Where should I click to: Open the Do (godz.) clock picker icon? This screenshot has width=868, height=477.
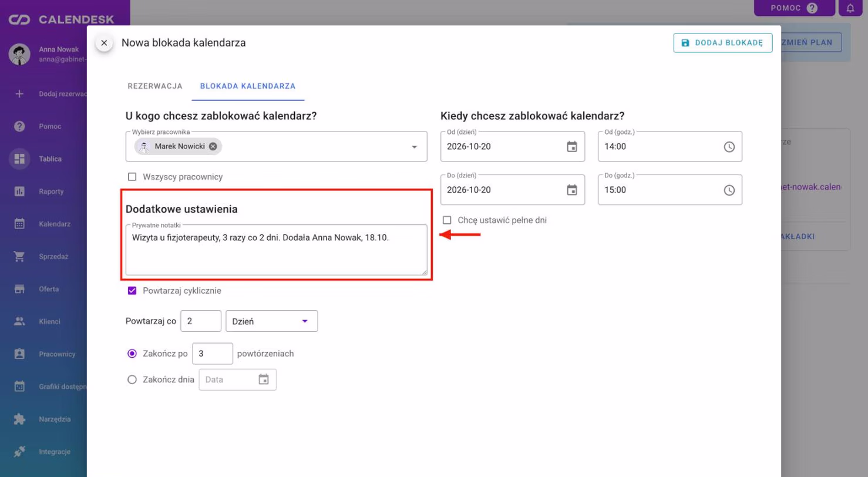tap(729, 190)
